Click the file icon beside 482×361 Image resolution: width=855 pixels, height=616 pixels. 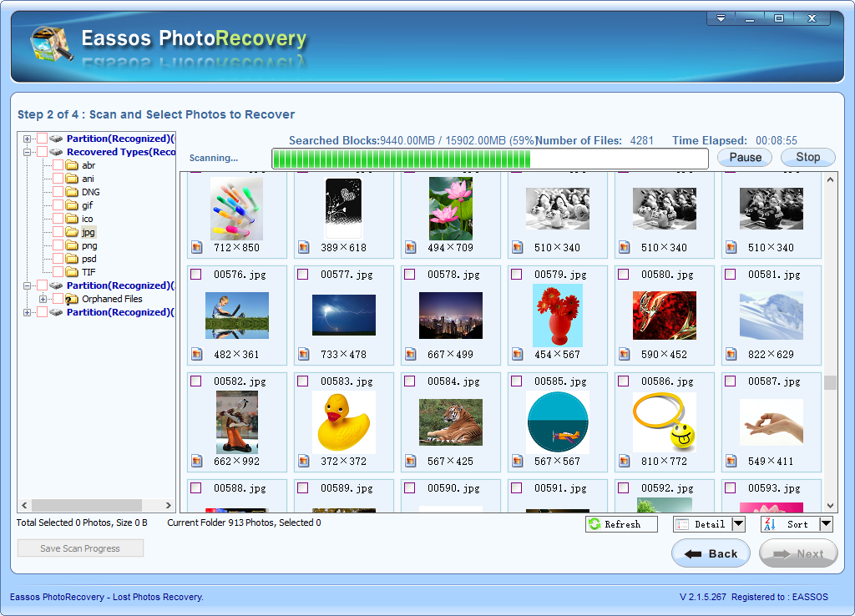[197, 355]
